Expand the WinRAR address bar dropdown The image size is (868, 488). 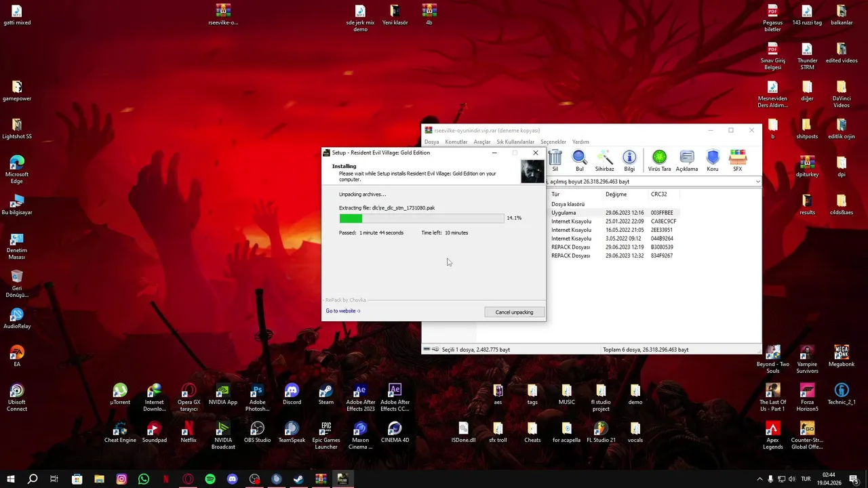coord(757,182)
